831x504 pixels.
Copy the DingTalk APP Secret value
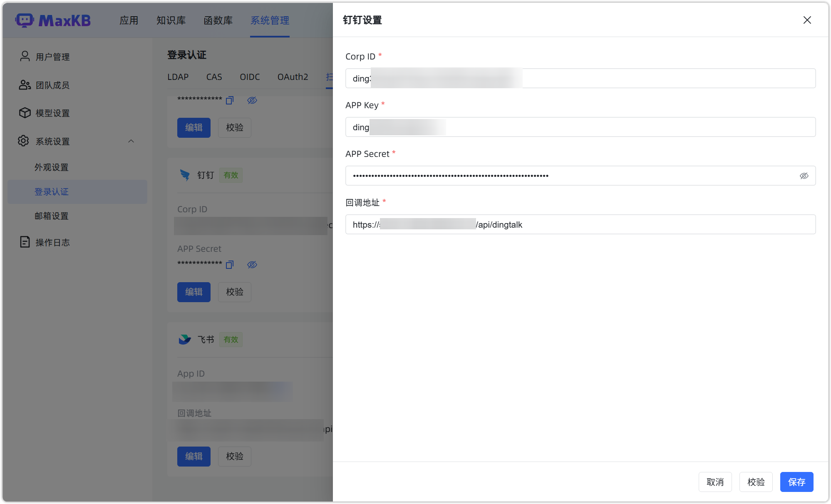point(229,265)
